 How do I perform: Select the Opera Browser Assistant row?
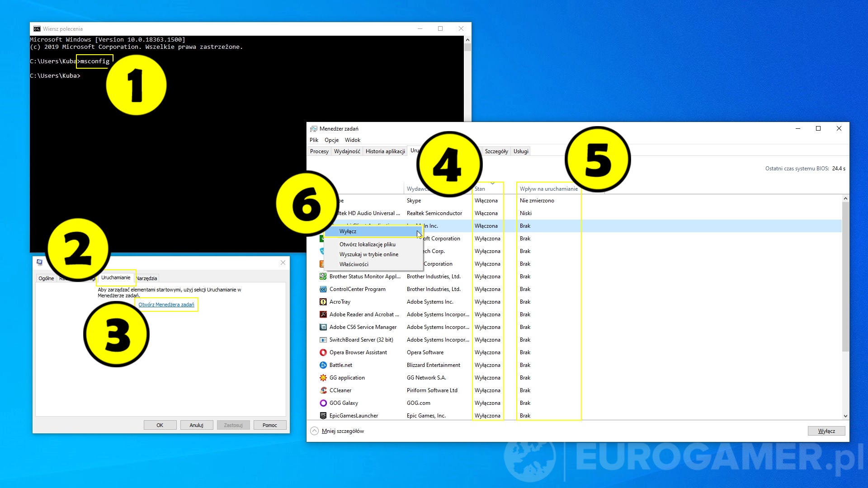[574, 352]
